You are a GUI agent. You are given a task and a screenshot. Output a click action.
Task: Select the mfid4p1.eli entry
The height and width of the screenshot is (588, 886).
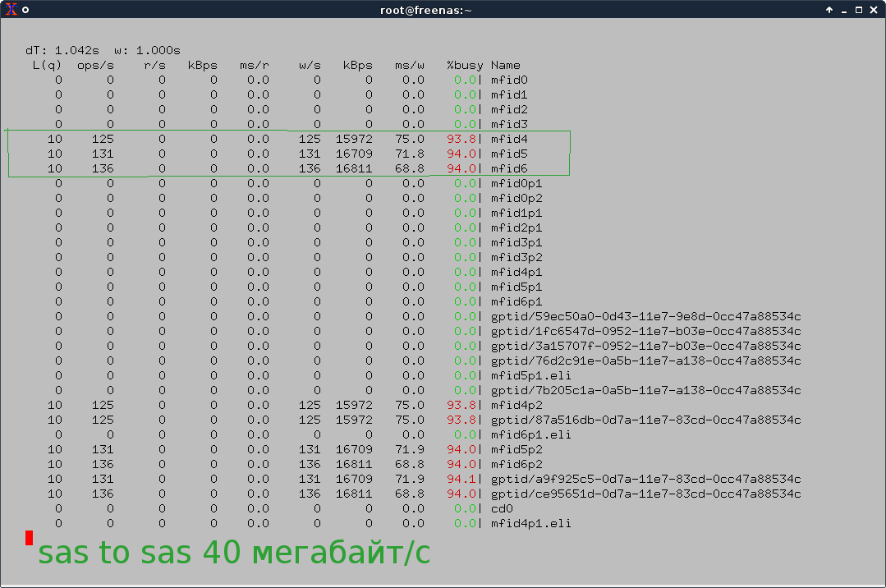531,523
